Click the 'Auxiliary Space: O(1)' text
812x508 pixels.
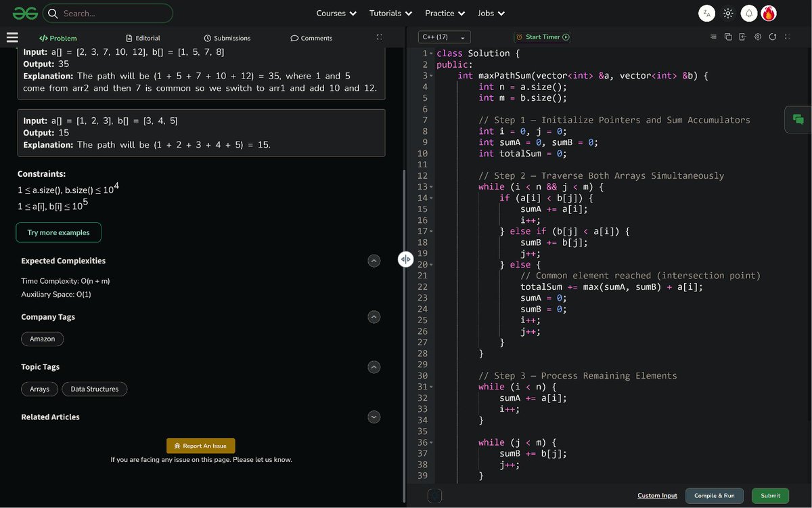pos(56,294)
